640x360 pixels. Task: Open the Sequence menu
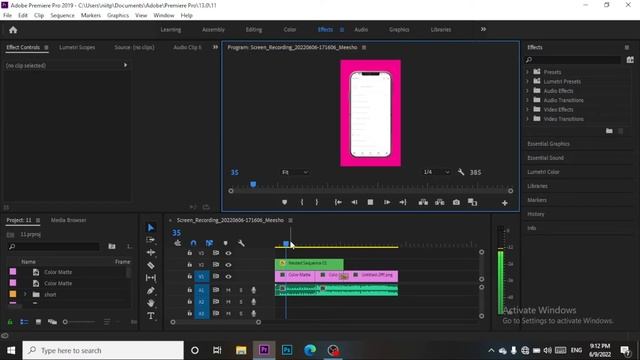62,16
